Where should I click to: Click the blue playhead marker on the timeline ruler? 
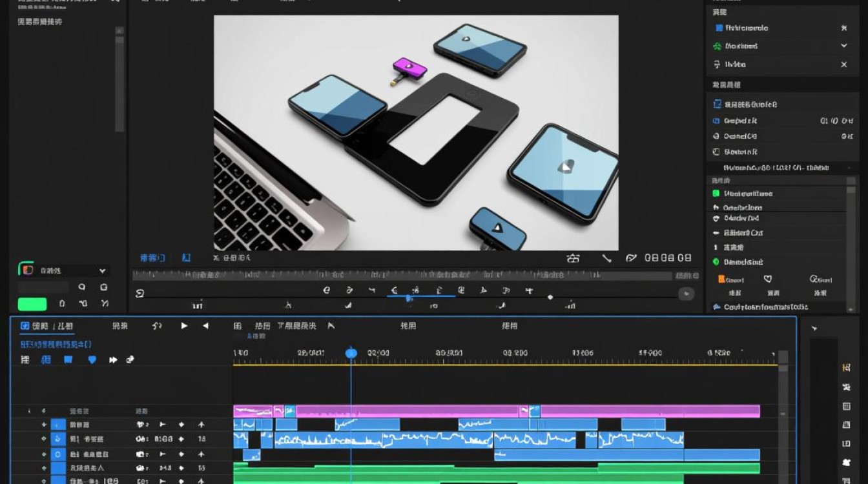[x=351, y=353]
